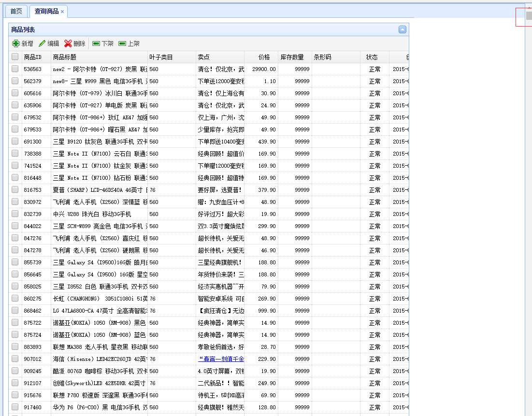Click the title starting 创维(Skyworth)LED

point(99,383)
